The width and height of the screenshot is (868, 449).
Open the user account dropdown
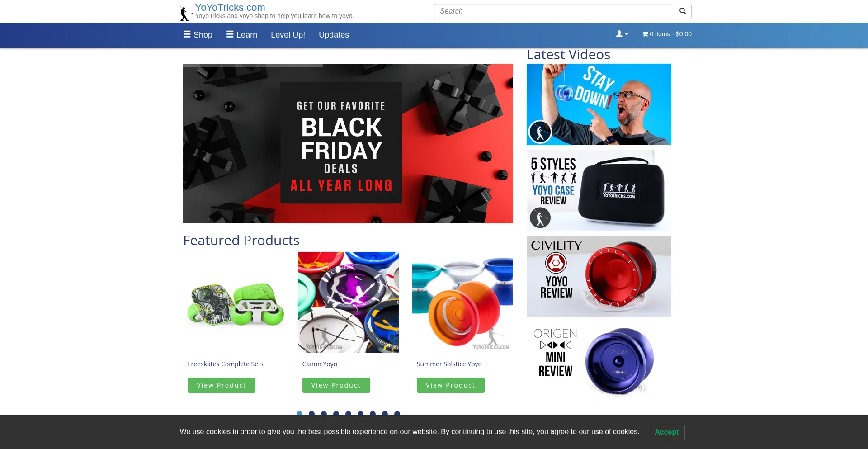[x=622, y=34]
